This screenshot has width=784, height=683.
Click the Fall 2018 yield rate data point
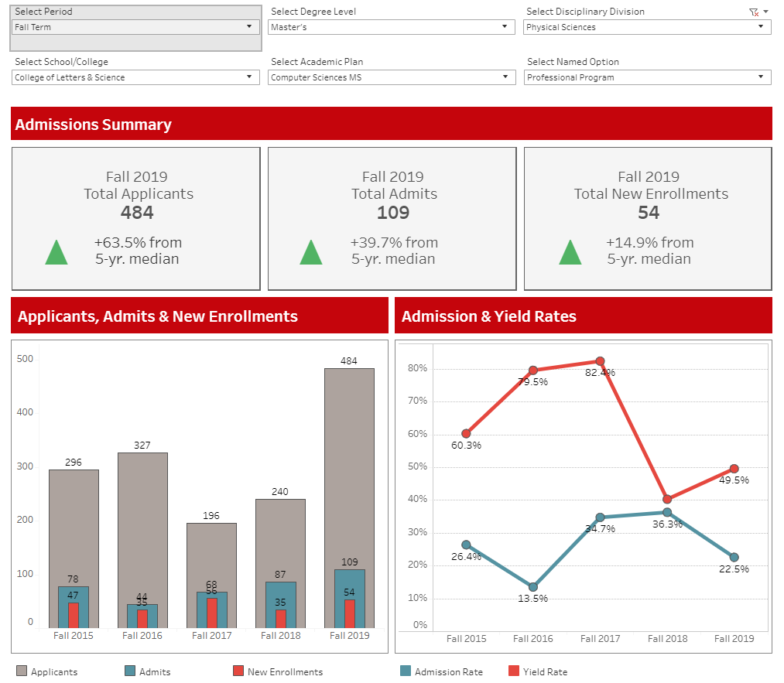pyautogui.click(x=667, y=499)
